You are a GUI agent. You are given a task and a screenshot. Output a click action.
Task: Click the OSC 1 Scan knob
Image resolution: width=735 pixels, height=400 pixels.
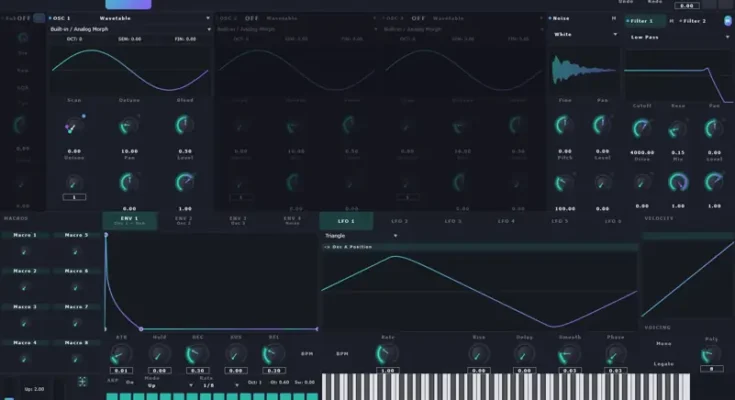[x=73, y=127]
